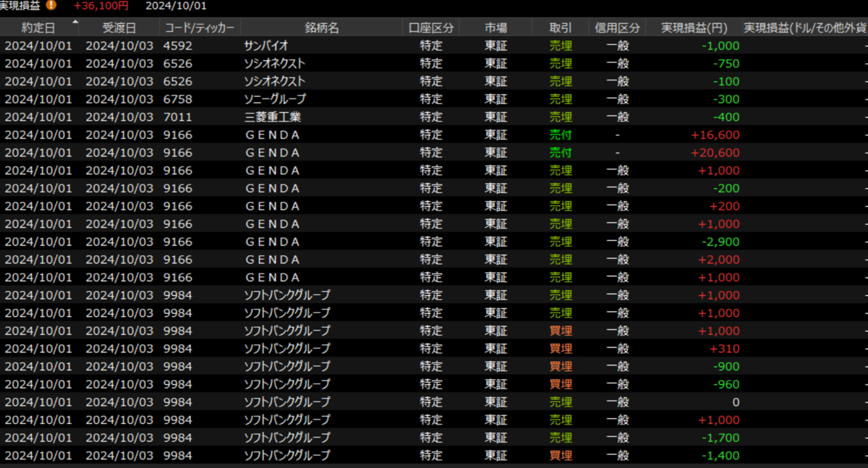Click the +16,600 profit value for GENDA
868x468 pixels.
[x=715, y=135]
